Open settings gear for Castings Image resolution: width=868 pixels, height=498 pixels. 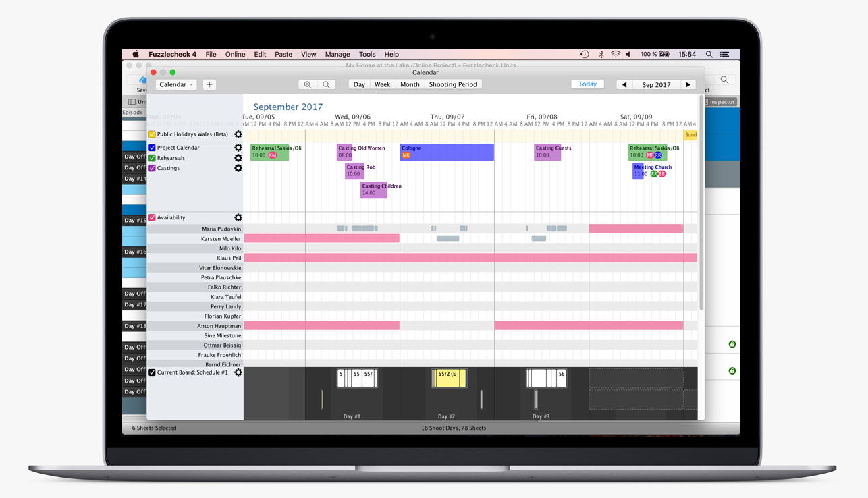click(x=238, y=168)
